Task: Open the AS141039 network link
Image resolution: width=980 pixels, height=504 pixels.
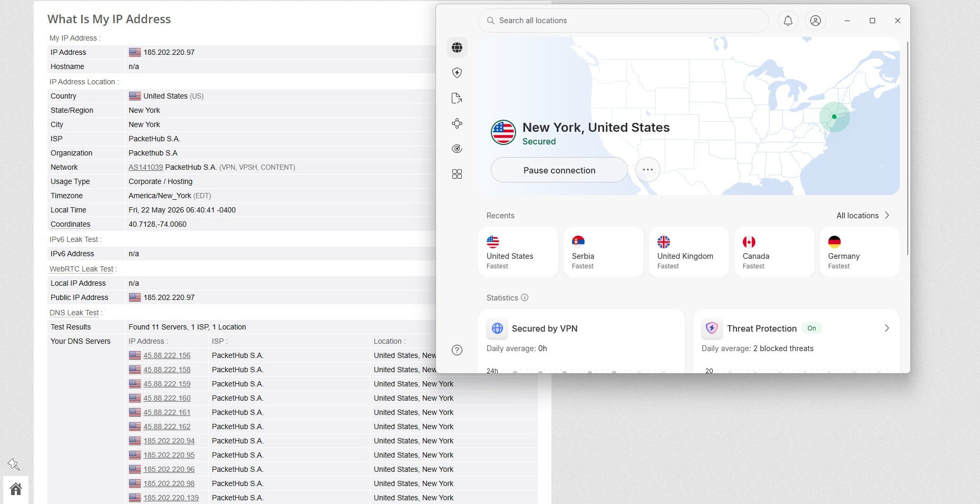Action: (x=145, y=167)
